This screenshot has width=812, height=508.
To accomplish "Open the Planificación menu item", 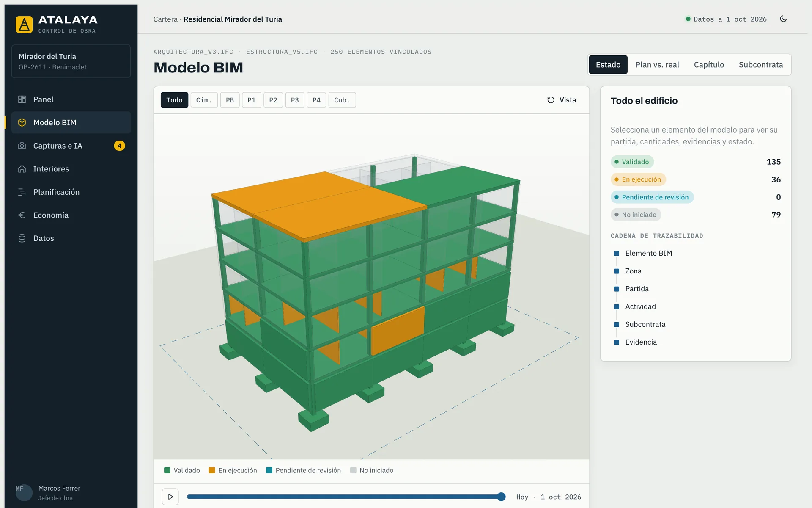I will click(71, 192).
